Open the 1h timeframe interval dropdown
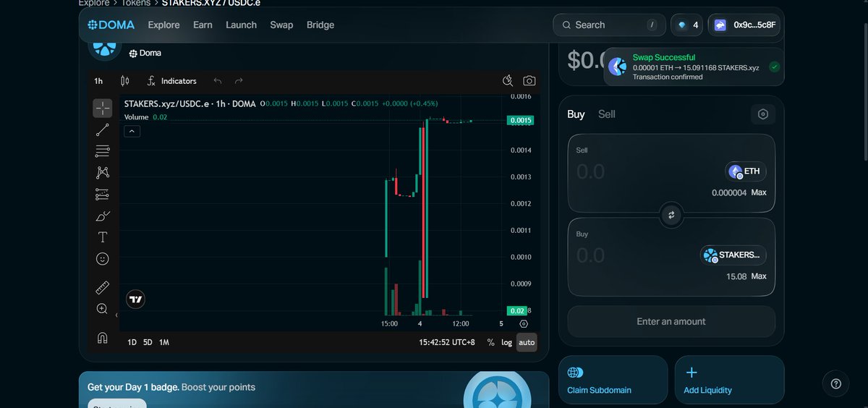The height and width of the screenshot is (408, 868). point(98,81)
